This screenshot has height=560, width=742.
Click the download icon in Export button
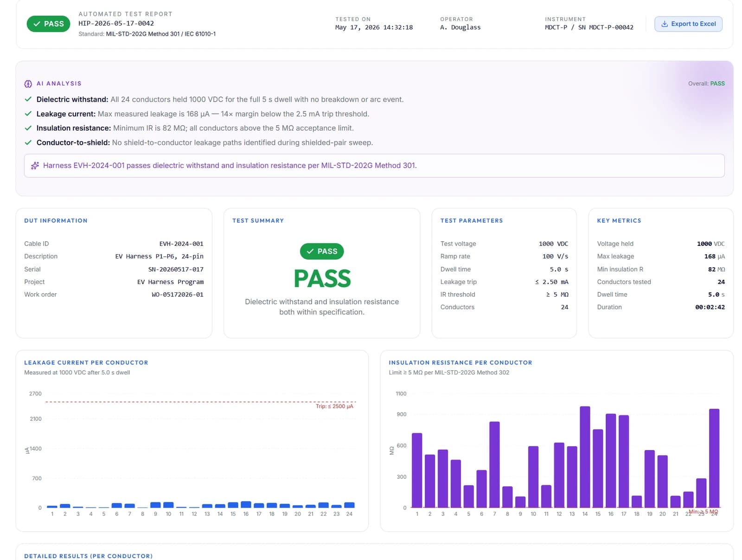pyautogui.click(x=664, y=24)
